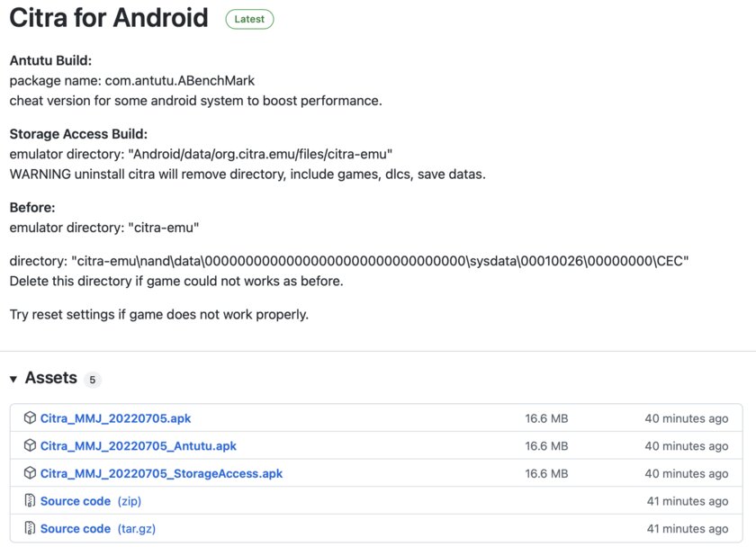Download Source code (zip)
Screen dimensions: 756x547
[x=91, y=501]
